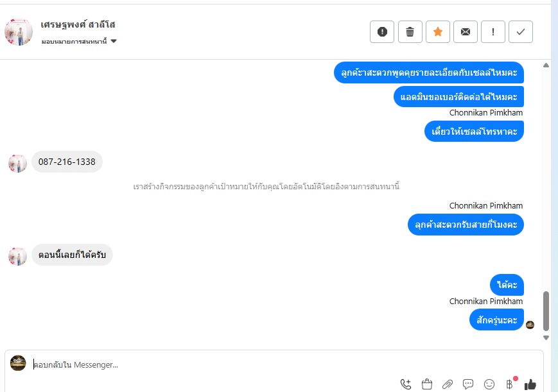The image size is (558, 392).
Task: Click customer name เศรษฐพงศ์ สาลีโส header
Action: click(x=78, y=24)
